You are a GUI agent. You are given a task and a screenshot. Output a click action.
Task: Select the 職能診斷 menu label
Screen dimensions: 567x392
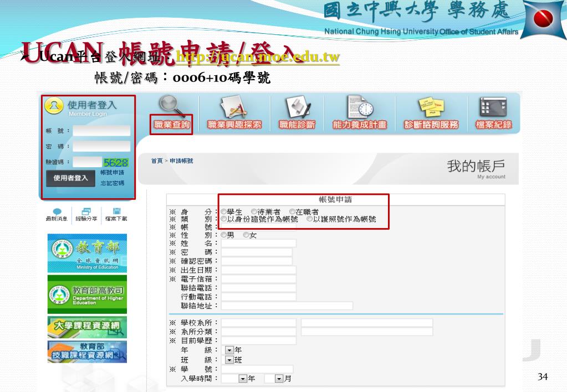(x=297, y=125)
